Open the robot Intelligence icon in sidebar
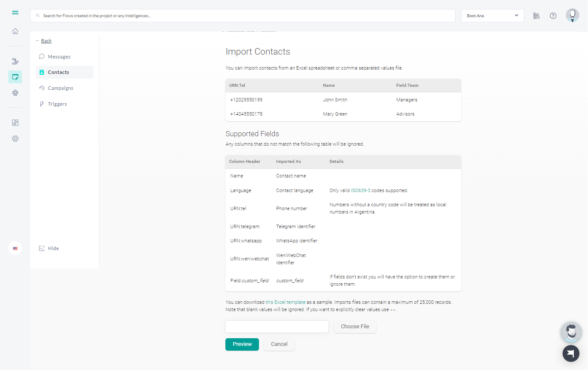This screenshot has height=370, width=588. [15, 92]
